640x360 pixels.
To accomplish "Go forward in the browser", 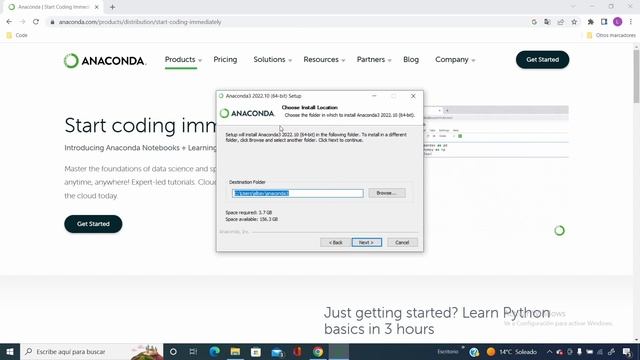I will click(22, 22).
